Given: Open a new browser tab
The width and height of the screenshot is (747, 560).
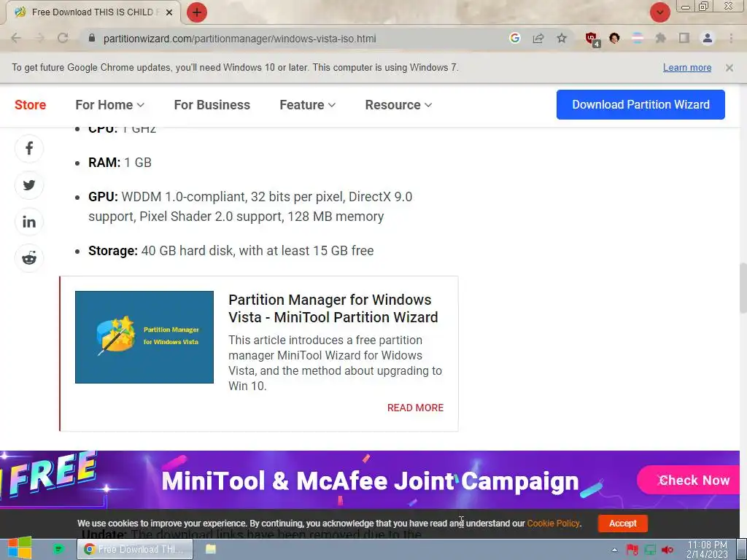Looking at the screenshot, I should [x=197, y=12].
